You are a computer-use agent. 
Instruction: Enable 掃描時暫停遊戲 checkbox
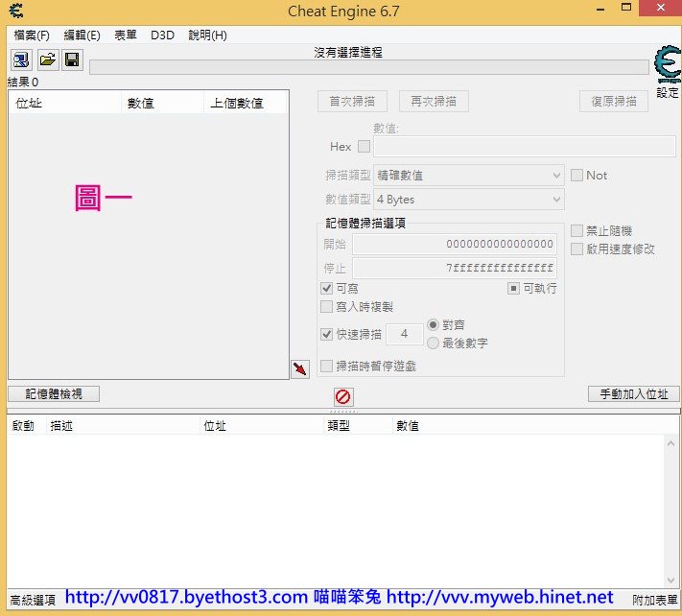[326, 366]
